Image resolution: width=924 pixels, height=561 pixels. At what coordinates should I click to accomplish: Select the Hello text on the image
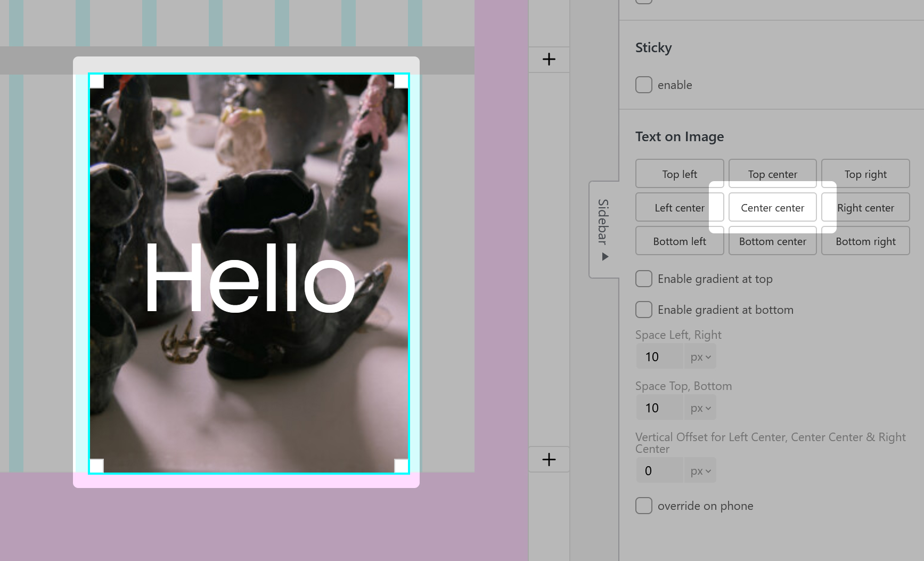click(249, 278)
